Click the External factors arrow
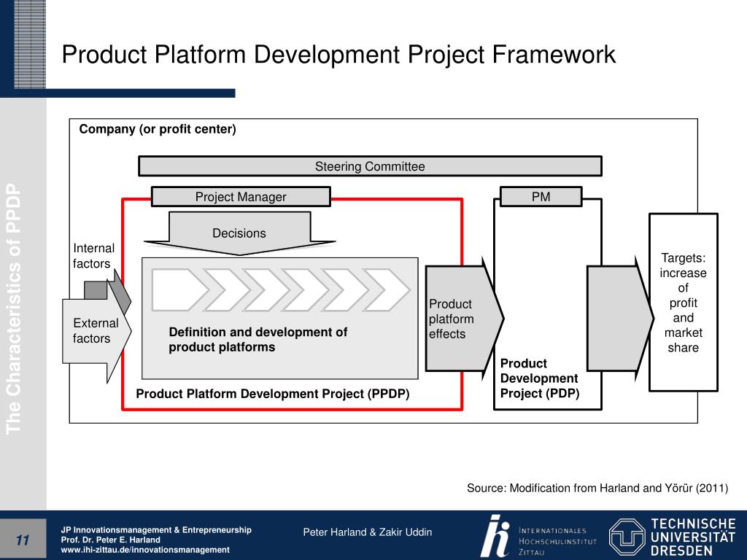Image resolution: width=747 pixels, height=560 pixels. coord(97,331)
